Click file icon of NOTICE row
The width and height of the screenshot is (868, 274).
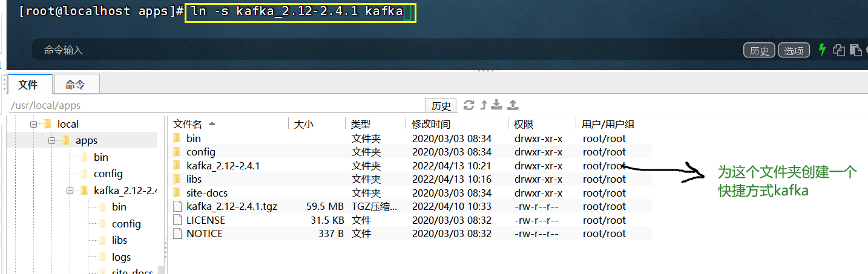pos(177,233)
